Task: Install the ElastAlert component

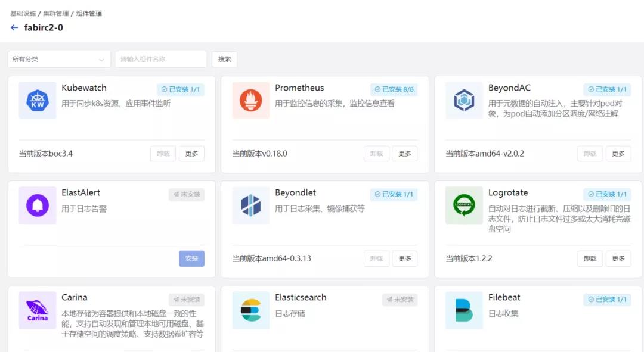Action: pos(191,258)
